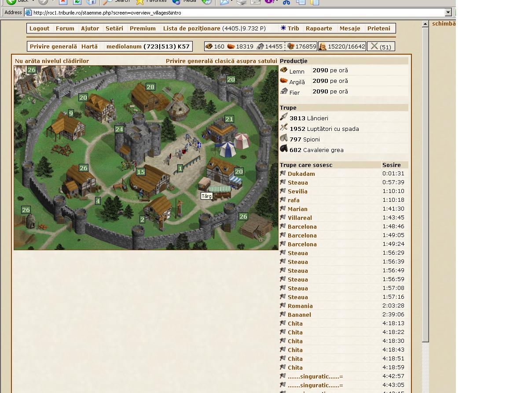Click the level 28 building badge
Screen dimensions: 532x393
click(150, 87)
